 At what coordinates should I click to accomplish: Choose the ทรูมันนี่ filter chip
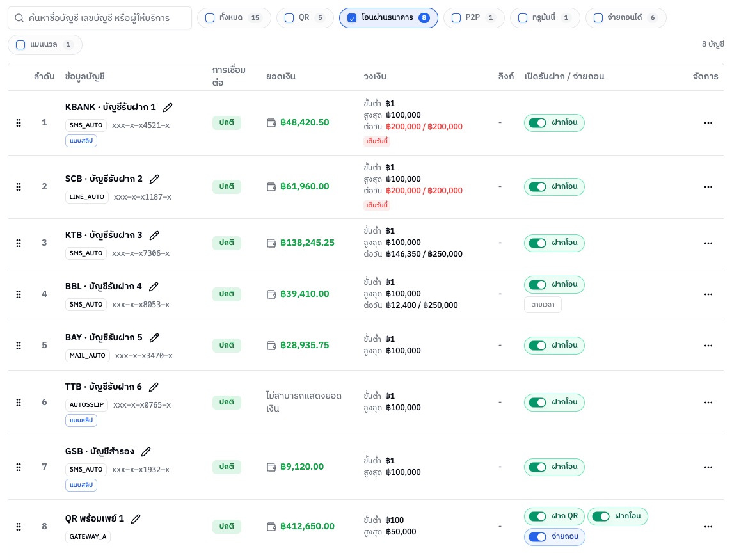coord(545,18)
